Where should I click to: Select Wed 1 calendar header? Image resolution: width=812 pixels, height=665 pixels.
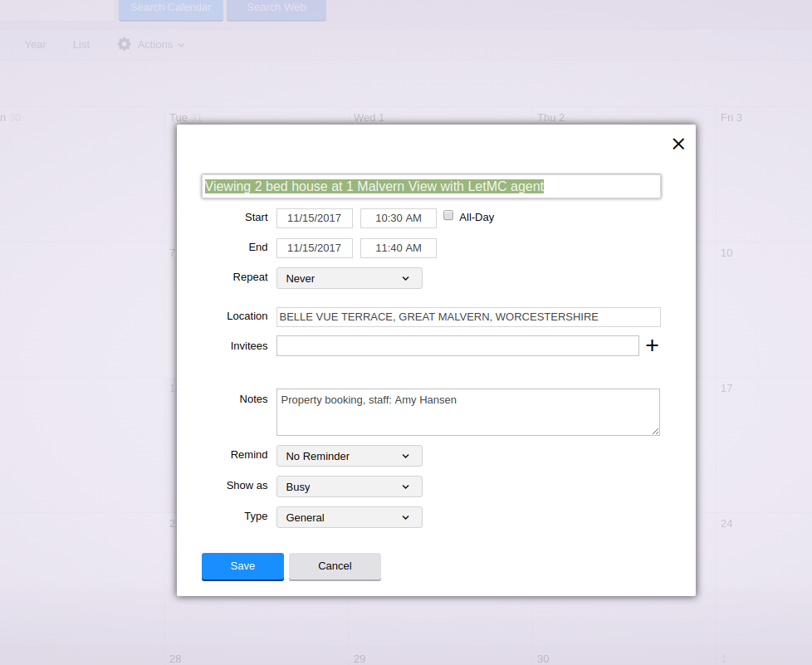369,118
